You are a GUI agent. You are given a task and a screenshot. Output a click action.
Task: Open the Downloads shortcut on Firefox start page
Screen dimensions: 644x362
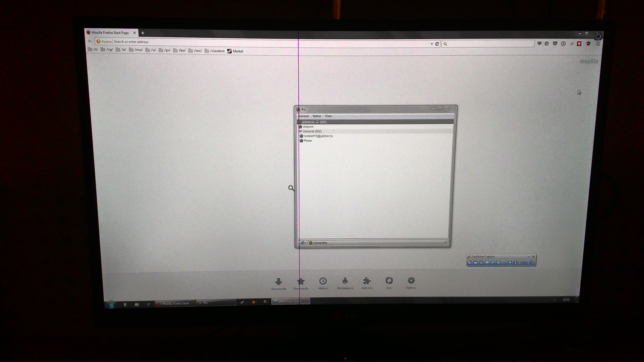(x=279, y=284)
